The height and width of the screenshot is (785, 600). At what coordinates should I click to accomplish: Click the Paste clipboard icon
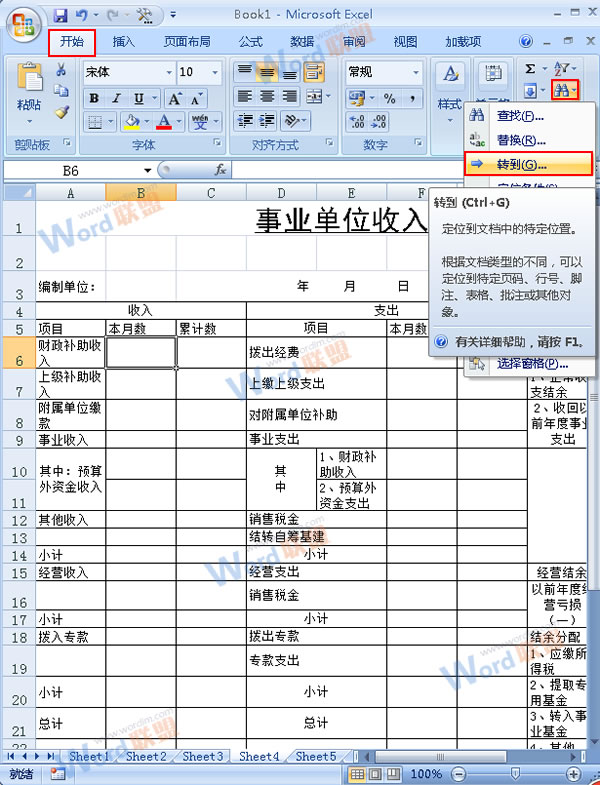(30, 83)
